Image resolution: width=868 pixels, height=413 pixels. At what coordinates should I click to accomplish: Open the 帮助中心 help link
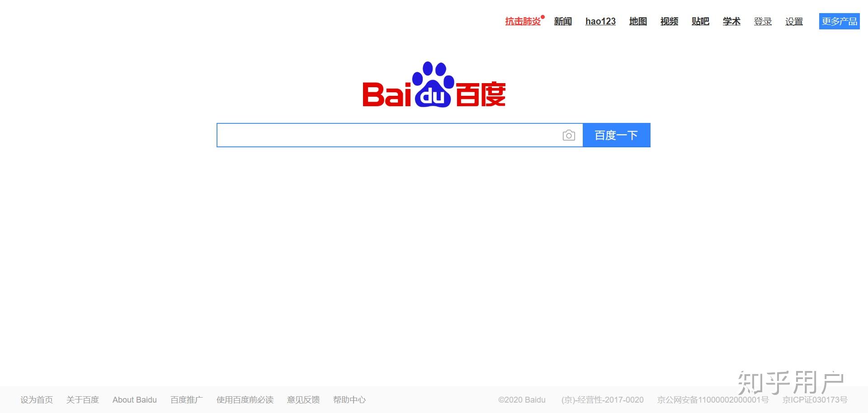(x=349, y=400)
